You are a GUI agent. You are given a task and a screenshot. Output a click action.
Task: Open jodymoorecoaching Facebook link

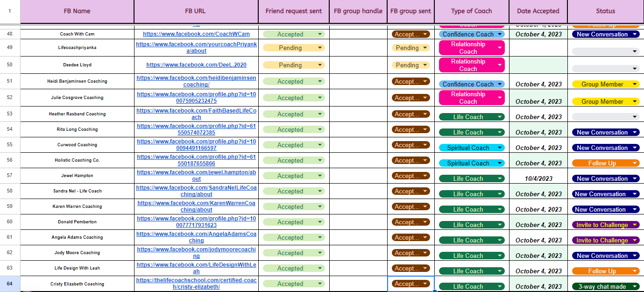tap(196, 253)
